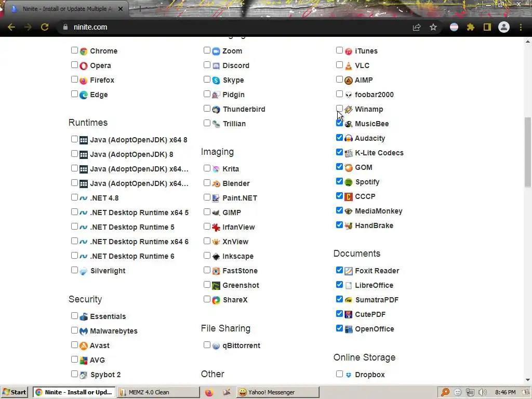Click the AVG app icon
The height and width of the screenshot is (399, 532).
(84, 361)
